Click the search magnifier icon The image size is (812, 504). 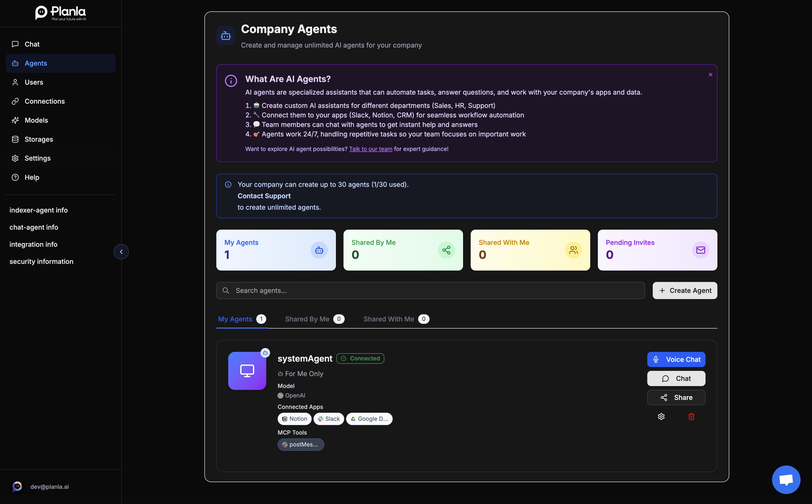[226, 291]
